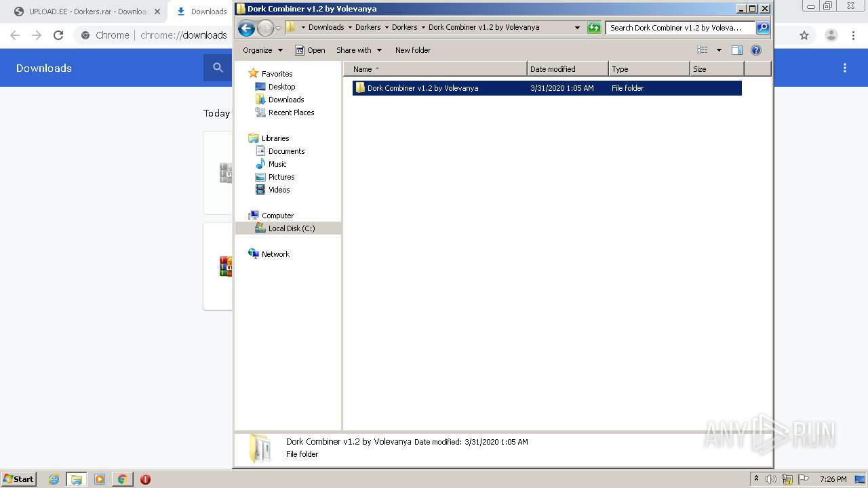The image size is (868, 488).
Task: Click the folder icon in address bar
Action: [x=291, y=27]
